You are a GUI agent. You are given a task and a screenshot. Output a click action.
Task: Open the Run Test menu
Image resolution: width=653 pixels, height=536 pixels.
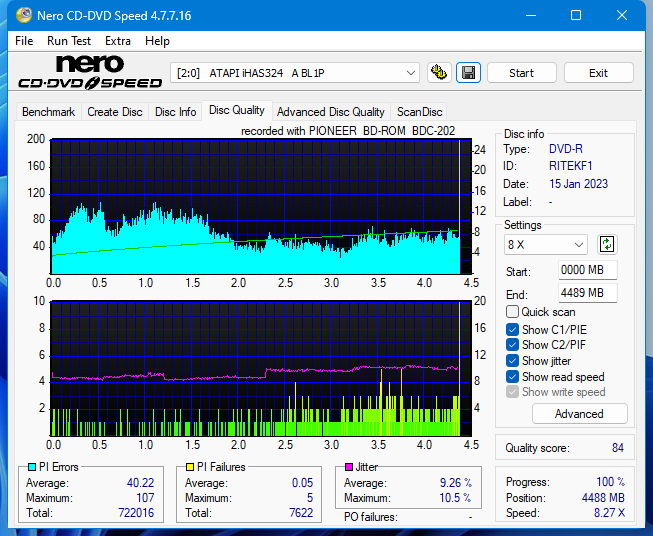coord(69,41)
